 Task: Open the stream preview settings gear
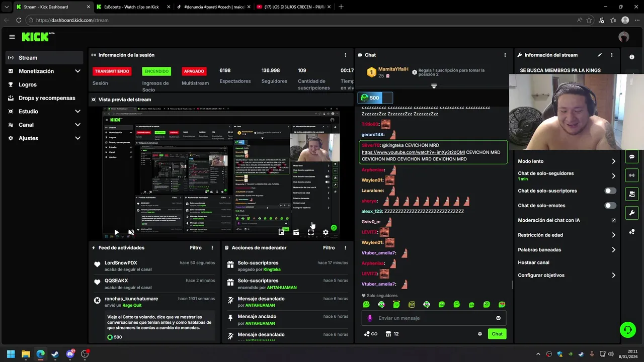[326, 232]
